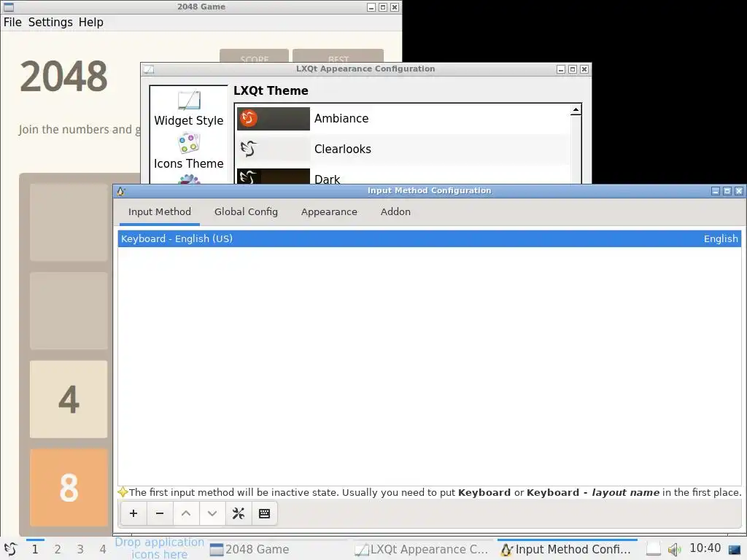Activate Input Method Configuration taskbar button
This screenshot has height=560, width=747.
tap(568, 549)
